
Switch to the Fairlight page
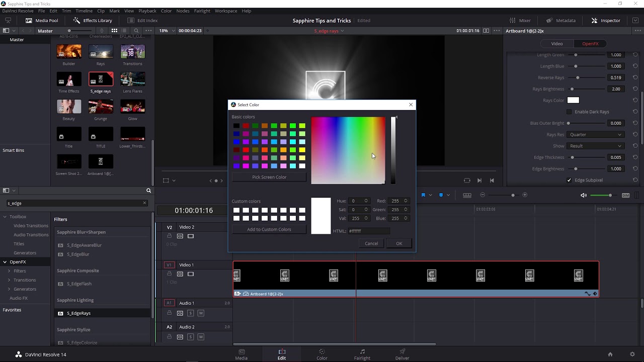click(x=362, y=354)
